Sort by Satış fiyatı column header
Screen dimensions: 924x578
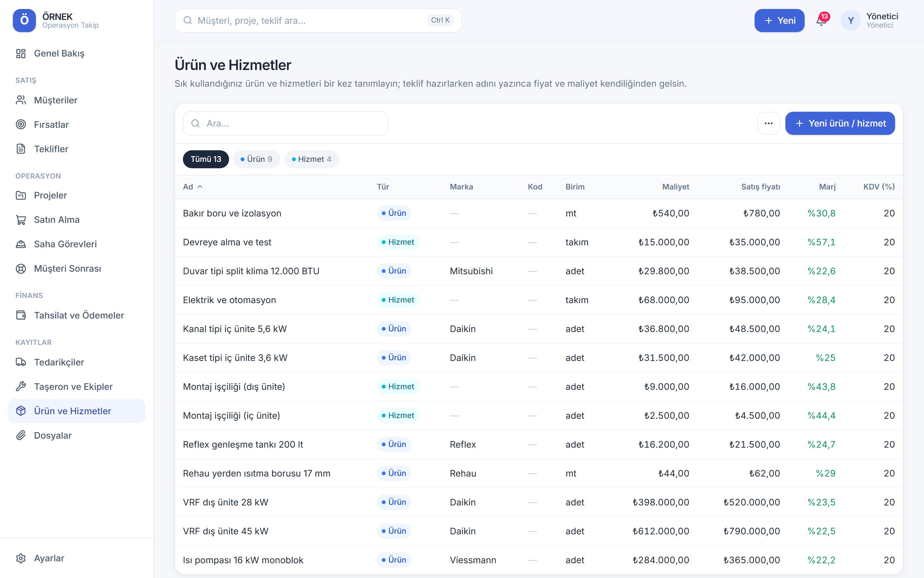tap(760, 187)
